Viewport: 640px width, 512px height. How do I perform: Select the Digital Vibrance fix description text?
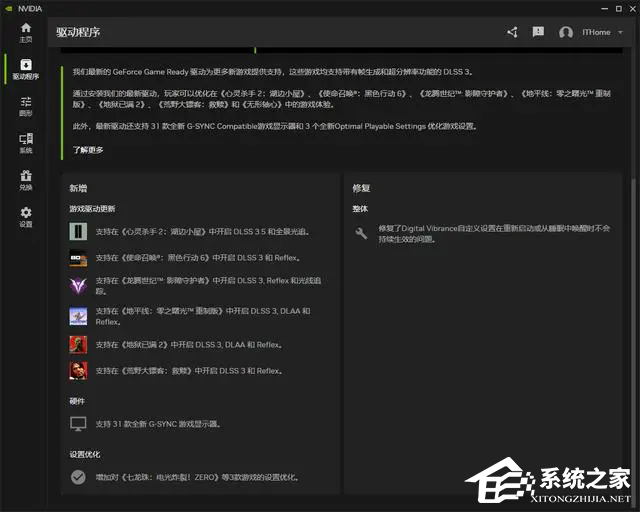[x=494, y=234]
